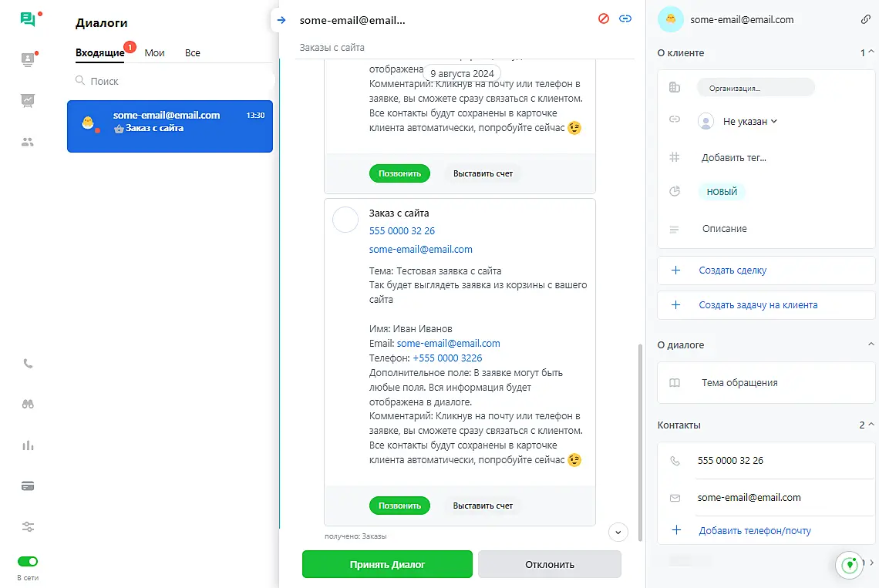Image resolution: width=879 pixels, height=588 pixels.
Task: Open the dialogs chat icon in sidebar
Action: [x=28, y=19]
